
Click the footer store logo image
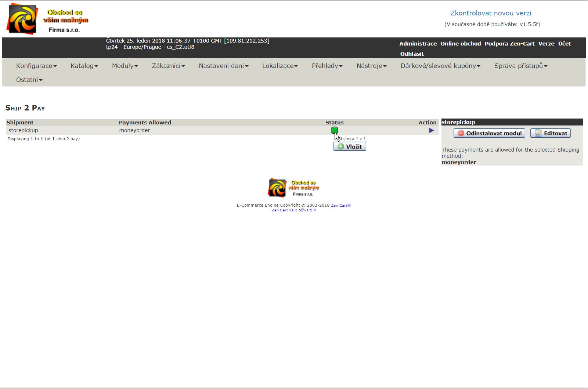coord(293,188)
